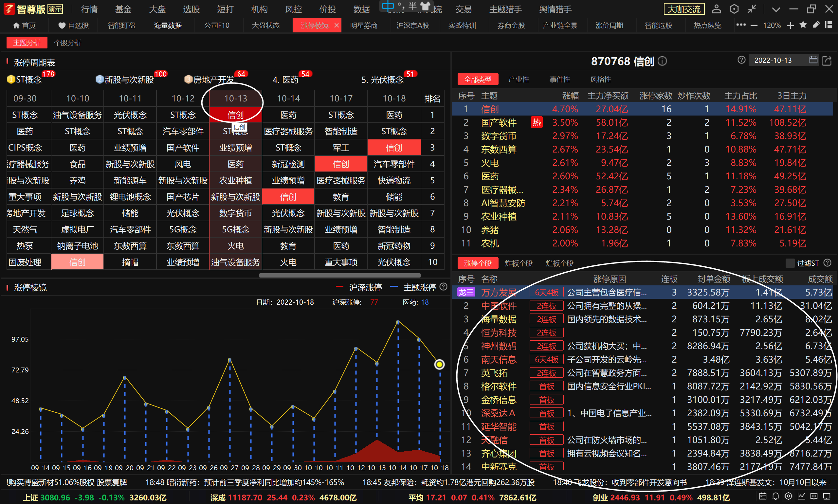The width and height of the screenshot is (838, 504).
Task: Click the help icon next to 过滤ST
Action: click(x=828, y=262)
